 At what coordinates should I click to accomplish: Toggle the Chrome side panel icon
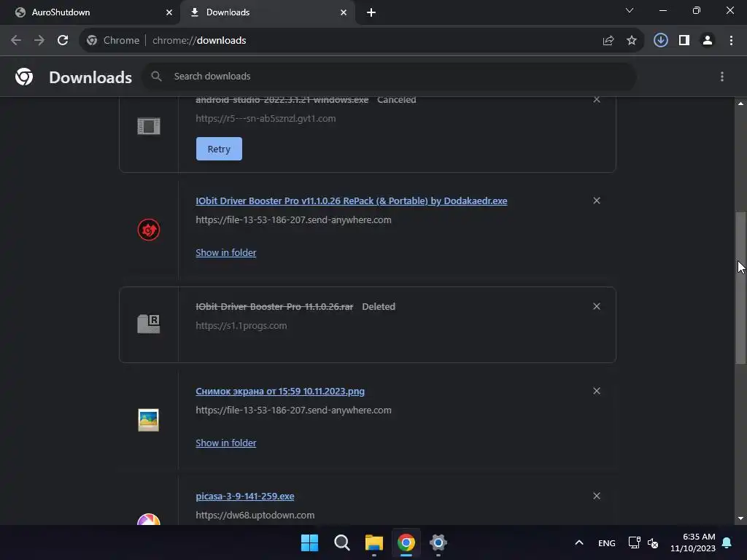point(684,41)
